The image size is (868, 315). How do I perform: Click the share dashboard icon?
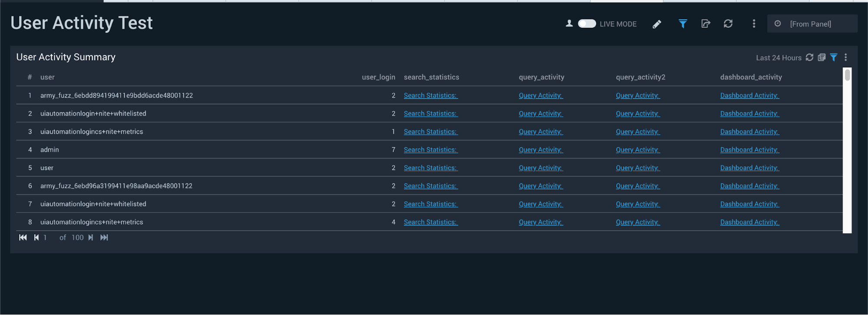click(x=706, y=24)
